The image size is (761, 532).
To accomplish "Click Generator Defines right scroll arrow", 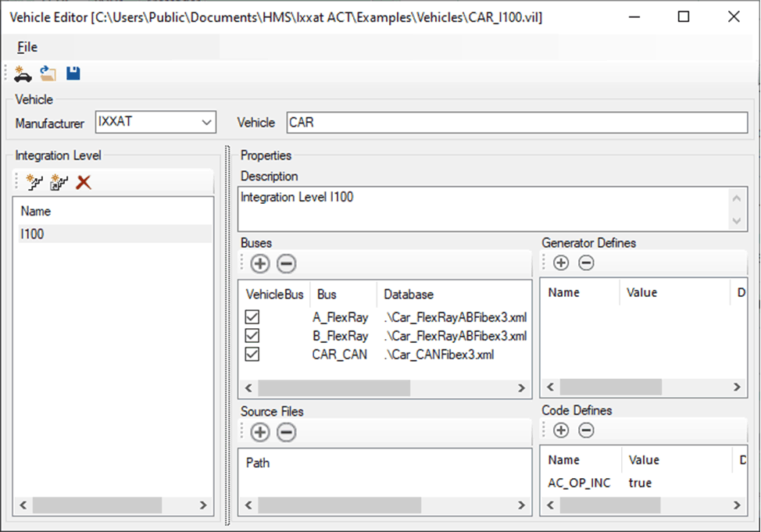I will point(738,387).
